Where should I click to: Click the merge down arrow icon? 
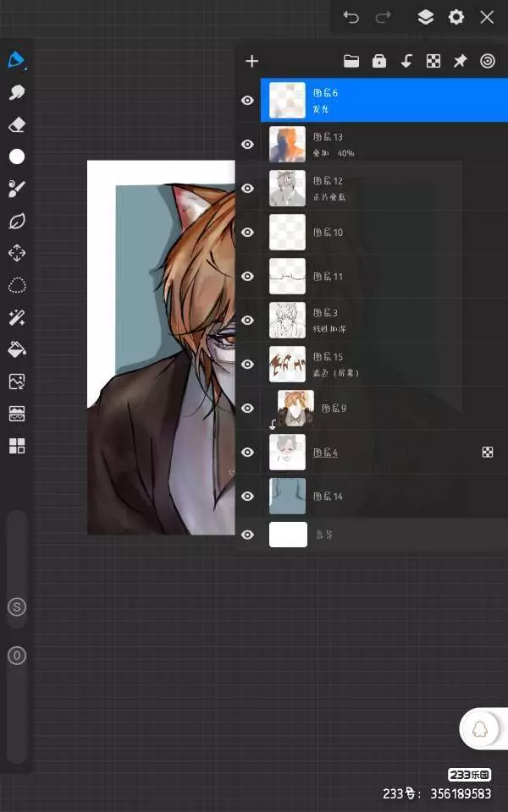(x=406, y=61)
